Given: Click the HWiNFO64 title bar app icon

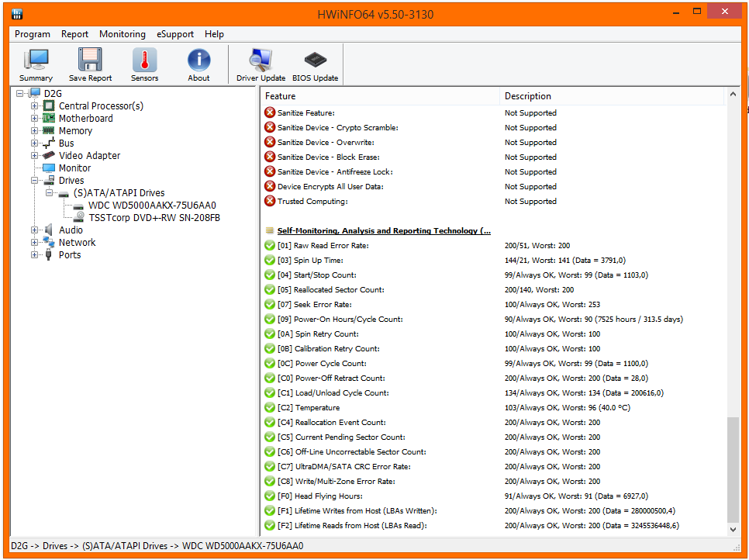Looking at the screenshot, I should click(x=17, y=14).
